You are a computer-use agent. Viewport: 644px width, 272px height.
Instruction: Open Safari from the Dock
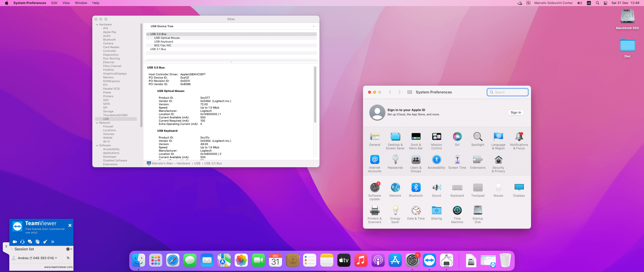pyautogui.click(x=173, y=260)
